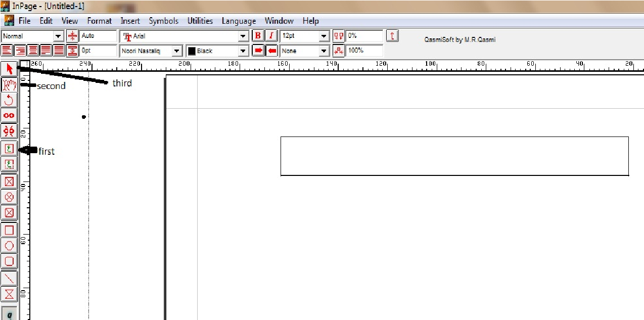This screenshot has height=320, width=644.
Task: Pick the circular picture box tool
Action: (x=9, y=197)
